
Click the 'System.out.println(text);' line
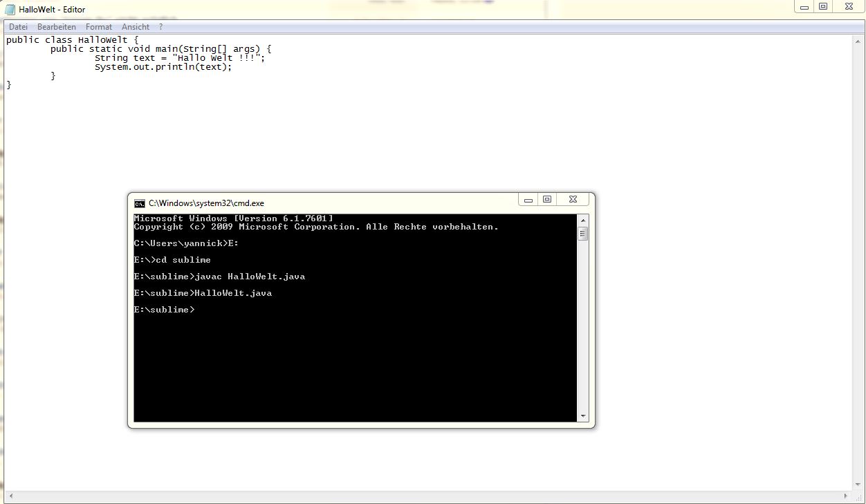(x=163, y=67)
